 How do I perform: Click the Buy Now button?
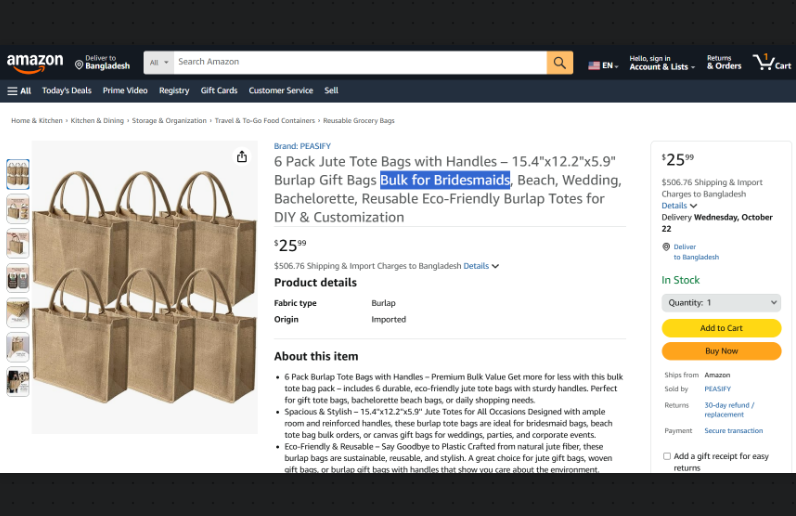721,351
